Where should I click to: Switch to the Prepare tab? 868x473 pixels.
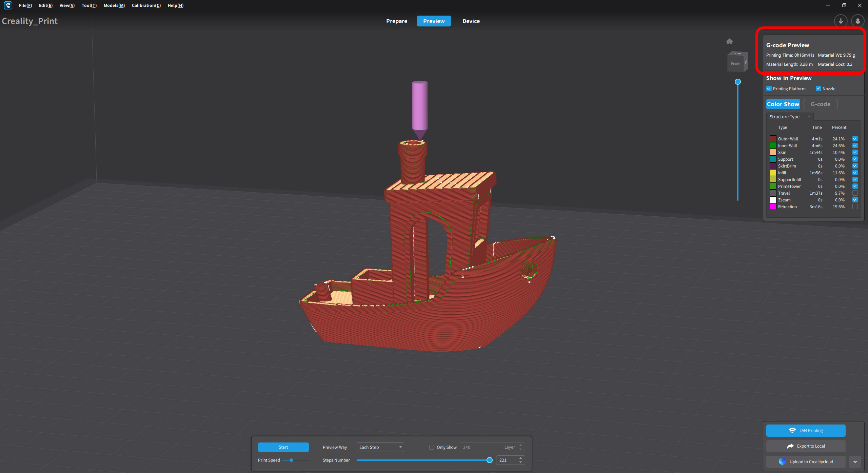point(396,21)
